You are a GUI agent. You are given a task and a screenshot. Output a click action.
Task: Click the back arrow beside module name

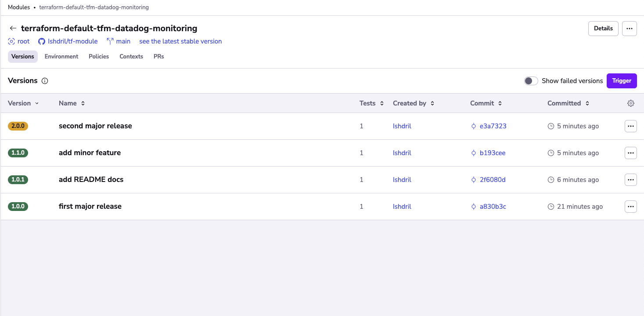(x=13, y=29)
